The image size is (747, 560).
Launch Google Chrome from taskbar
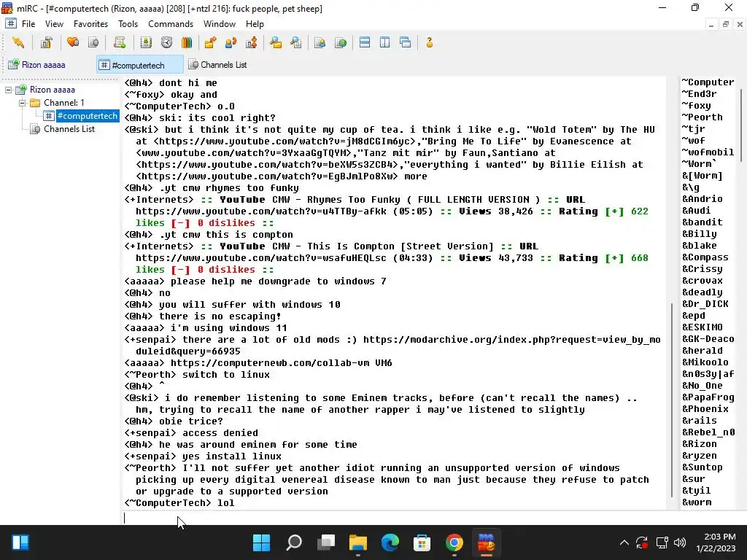point(454,542)
